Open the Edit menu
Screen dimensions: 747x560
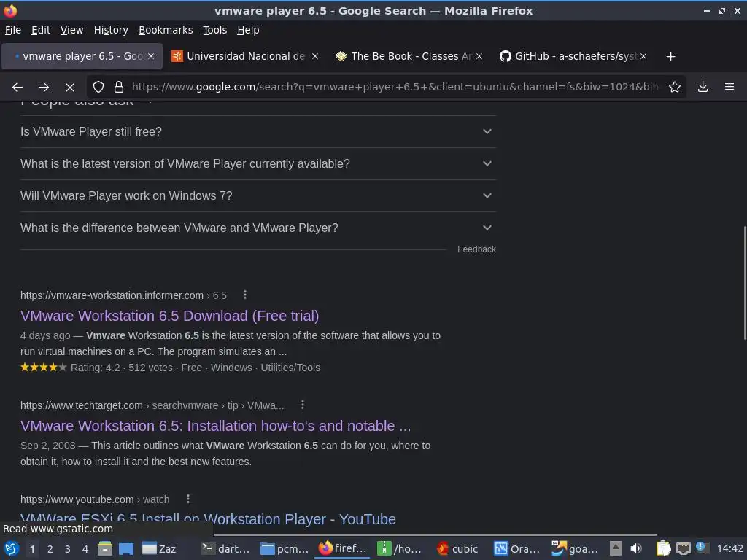(x=41, y=30)
